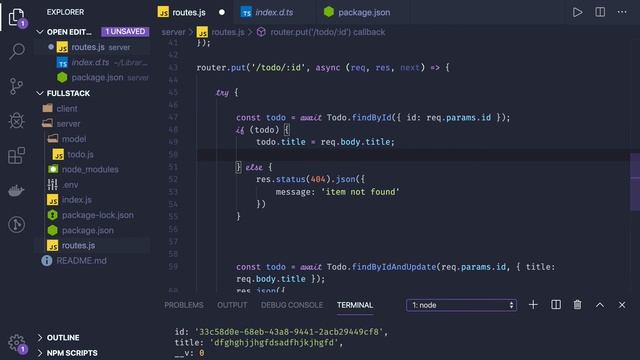640x360 pixels.
Task: Click the '1 UNSAVED' badge
Action: [x=125, y=31]
